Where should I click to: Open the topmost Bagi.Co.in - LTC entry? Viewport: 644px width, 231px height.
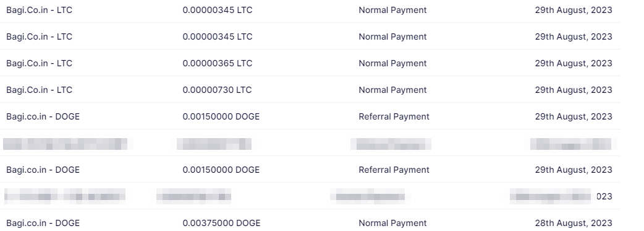point(40,11)
